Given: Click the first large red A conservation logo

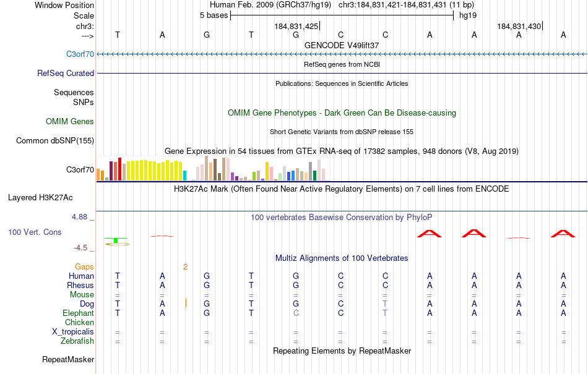Looking at the screenshot, I should coord(430,234).
